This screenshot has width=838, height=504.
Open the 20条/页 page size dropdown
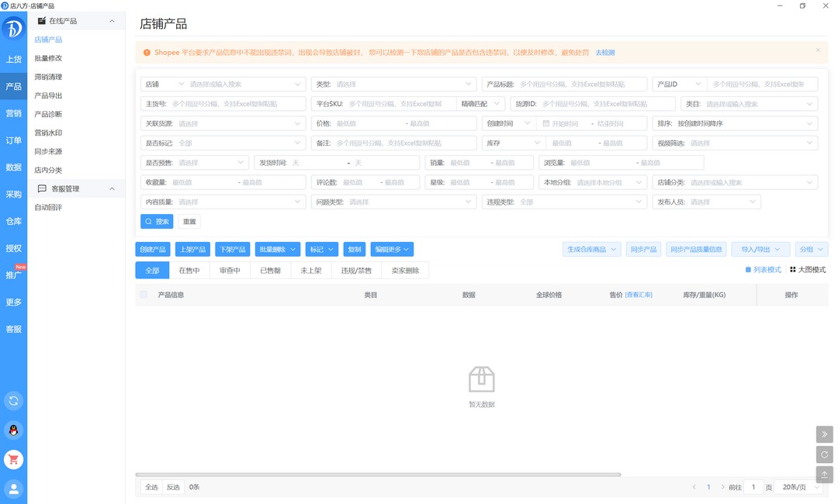(x=801, y=487)
